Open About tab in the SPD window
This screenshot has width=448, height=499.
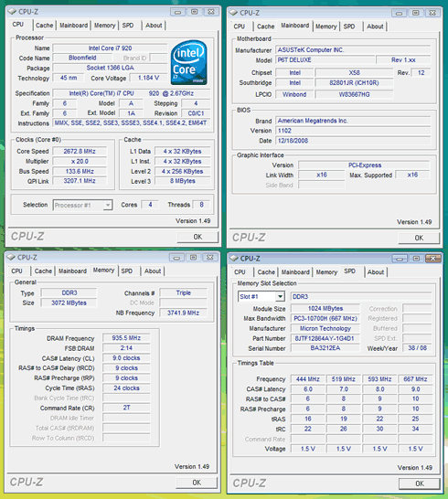click(x=376, y=272)
